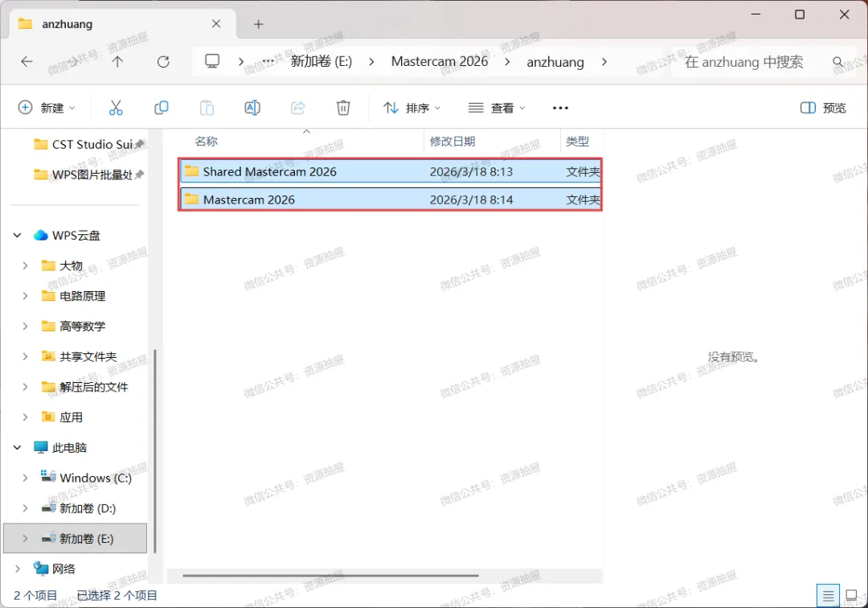Switch to details view layout icon
The image size is (868, 608).
[828, 596]
